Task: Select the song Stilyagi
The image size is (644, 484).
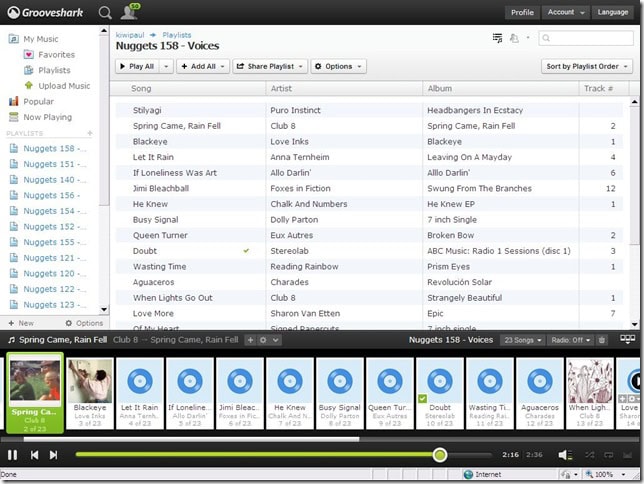Action: 147,110
